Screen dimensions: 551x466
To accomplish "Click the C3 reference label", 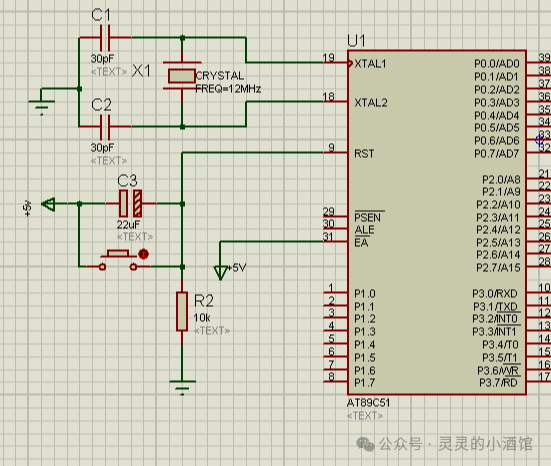I will (x=127, y=181).
